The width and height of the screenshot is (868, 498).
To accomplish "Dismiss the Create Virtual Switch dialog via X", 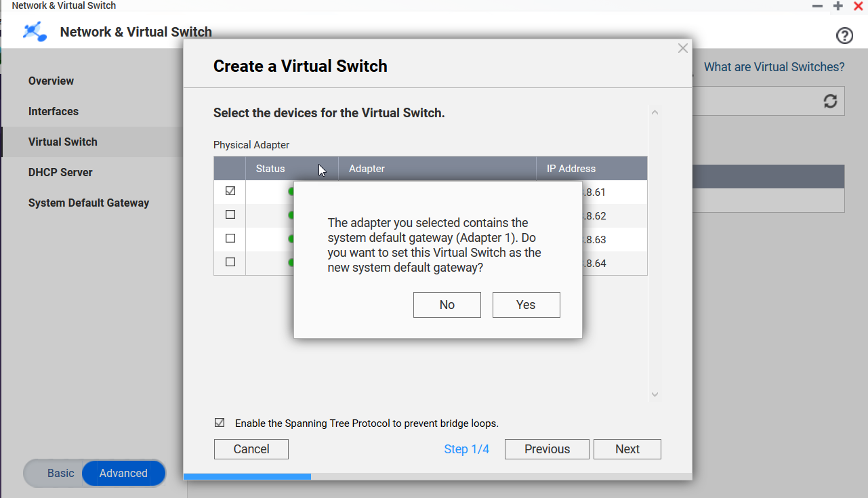I will point(682,48).
